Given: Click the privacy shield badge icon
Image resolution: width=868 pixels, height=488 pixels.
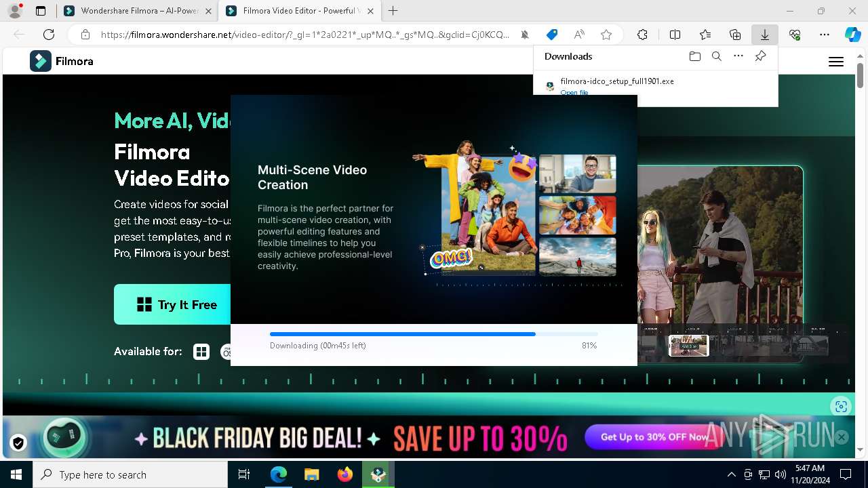Looking at the screenshot, I should click(18, 443).
